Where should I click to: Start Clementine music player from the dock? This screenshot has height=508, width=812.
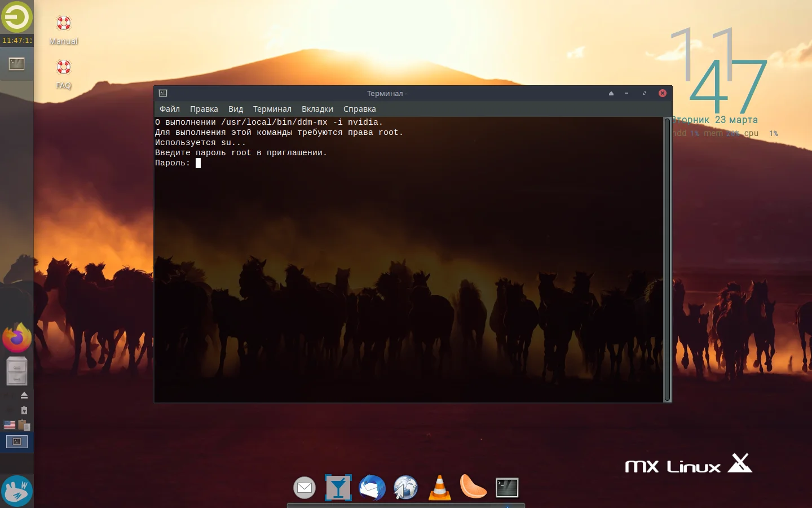click(473, 487)
